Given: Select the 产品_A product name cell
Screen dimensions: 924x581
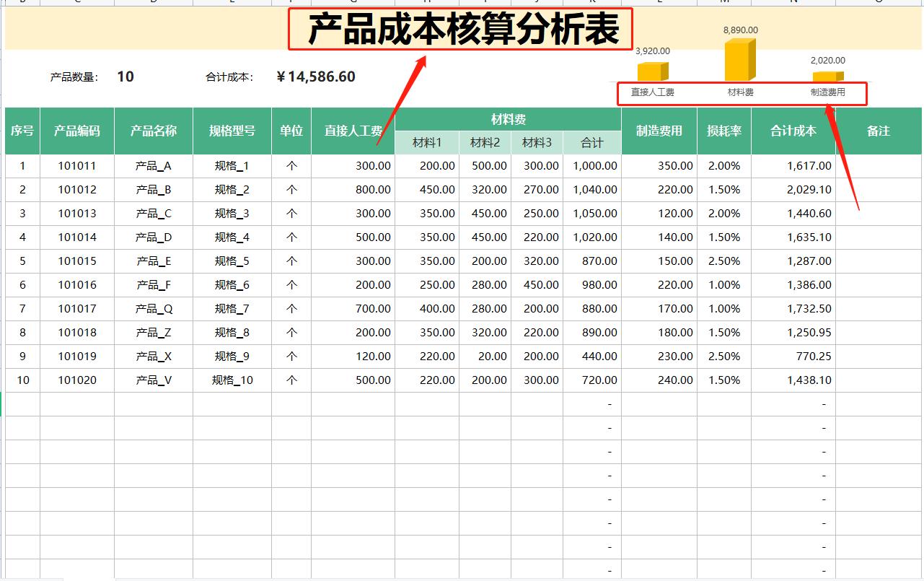Looking at the screenshot, I should 153,165.
